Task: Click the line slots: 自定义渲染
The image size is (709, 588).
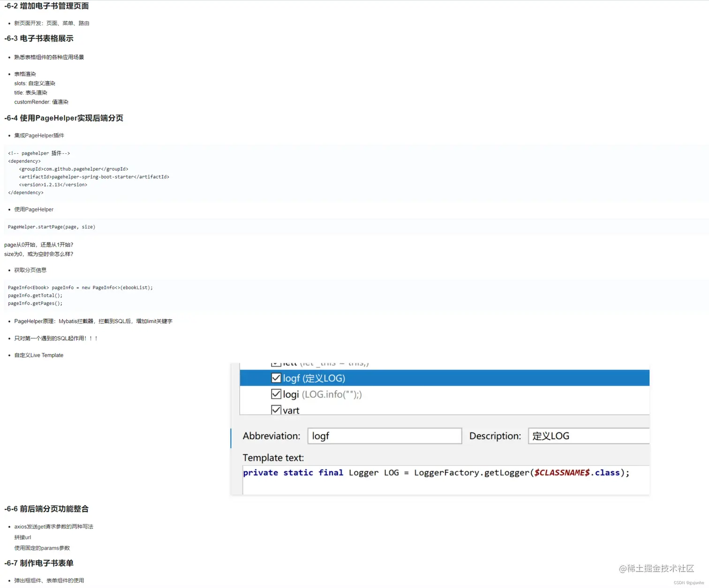Action: (x=35, y=83)
